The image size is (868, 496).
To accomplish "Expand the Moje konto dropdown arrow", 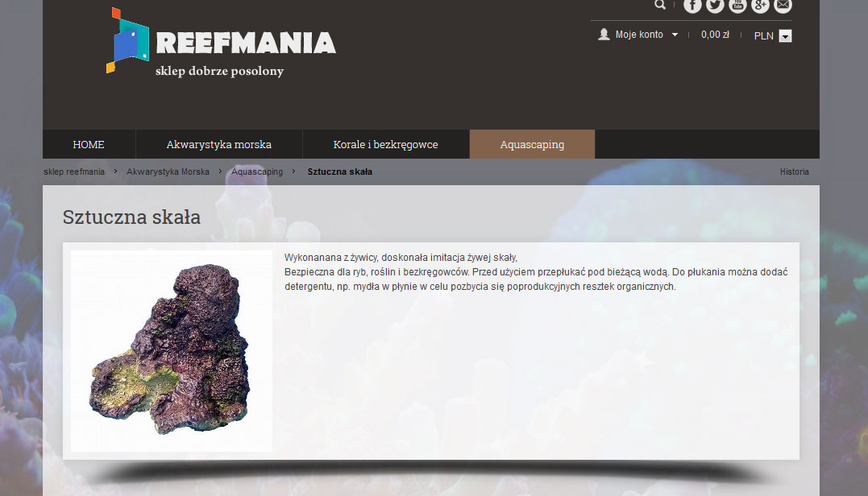I will click(675, 35).
